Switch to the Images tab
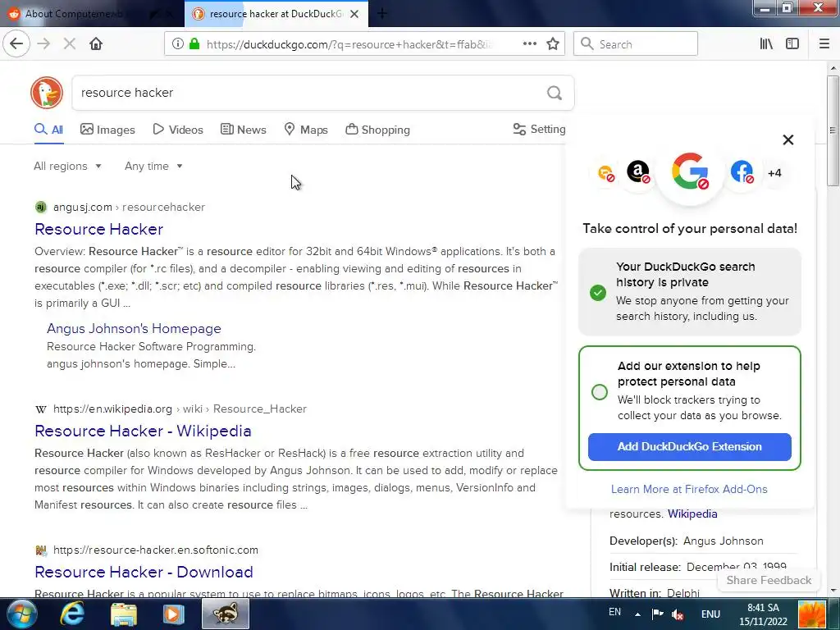 107,130
